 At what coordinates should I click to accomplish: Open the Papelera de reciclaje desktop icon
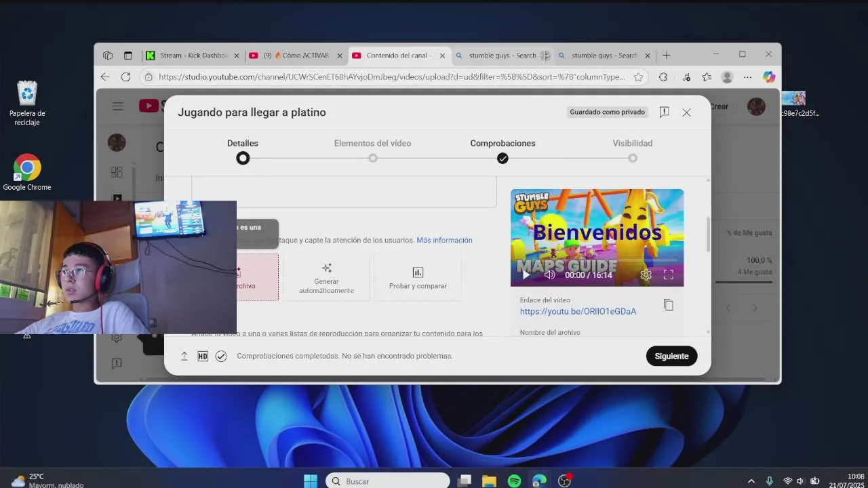[27, 103]
